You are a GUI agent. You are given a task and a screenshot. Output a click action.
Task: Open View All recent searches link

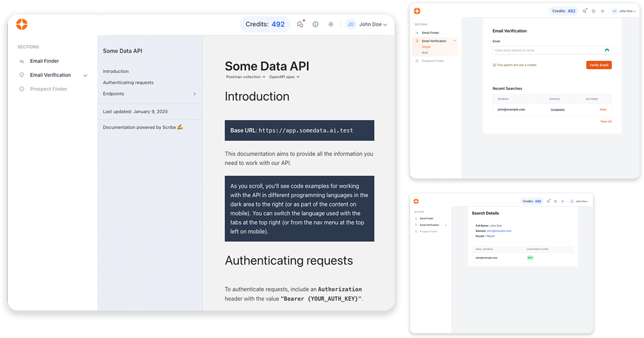(606, 122)
